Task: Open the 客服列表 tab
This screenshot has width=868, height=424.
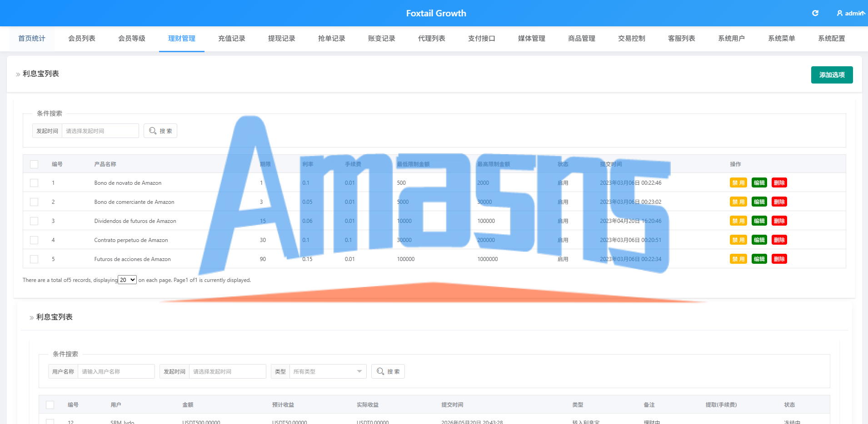Action: tap(682, 39)
